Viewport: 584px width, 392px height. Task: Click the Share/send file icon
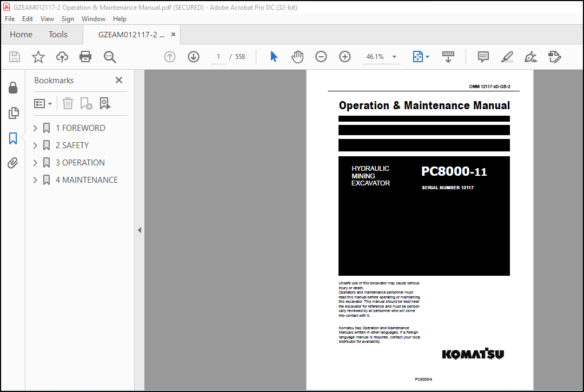click(555, 57)
